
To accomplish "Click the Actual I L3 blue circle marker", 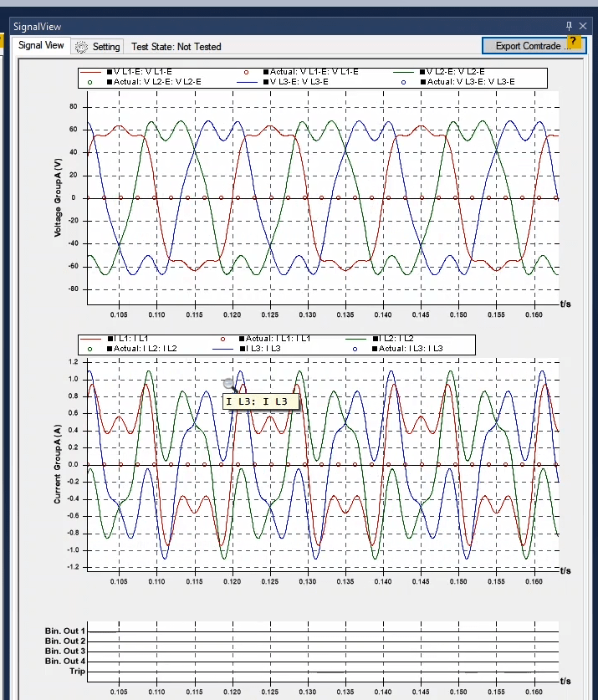I will [x=355, y=348].
